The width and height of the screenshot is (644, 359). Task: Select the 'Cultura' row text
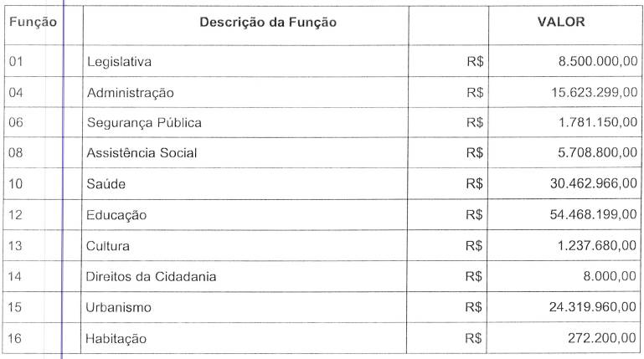click(108, 246)
